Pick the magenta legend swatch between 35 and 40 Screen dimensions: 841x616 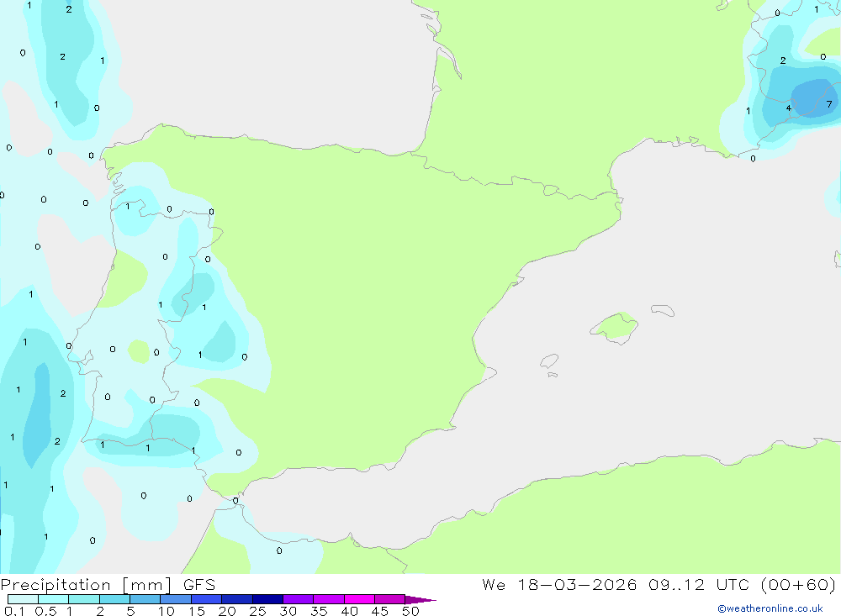pyautogui.click(x=329, y=599)
